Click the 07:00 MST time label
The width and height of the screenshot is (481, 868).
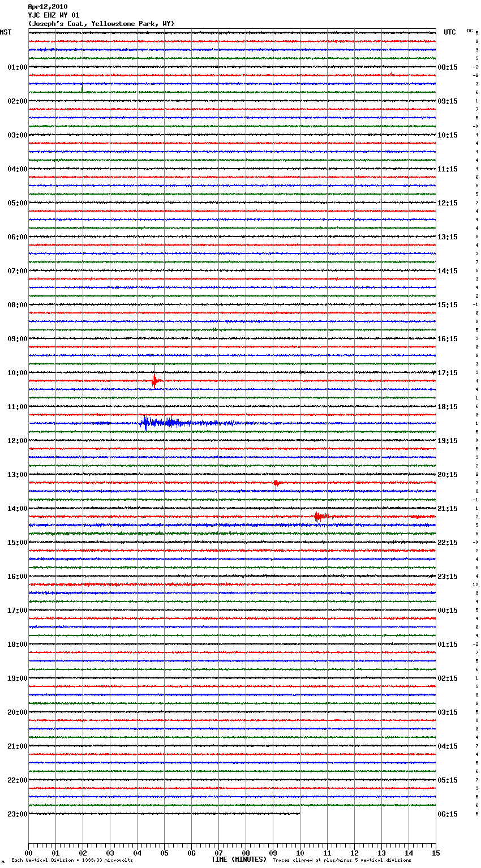[18, 271]
